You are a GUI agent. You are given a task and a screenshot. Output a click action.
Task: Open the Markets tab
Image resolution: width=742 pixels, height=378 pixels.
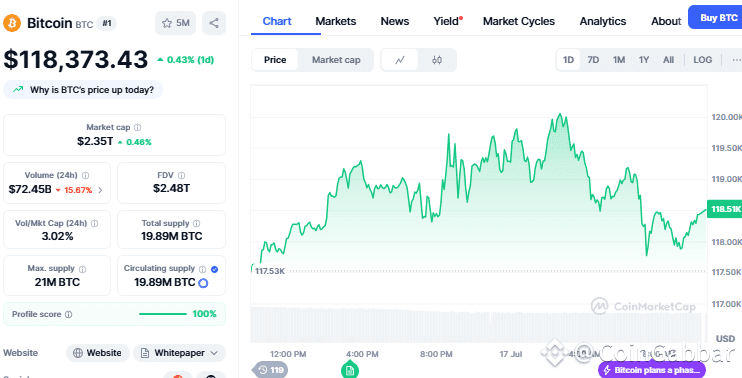click(x=336, y=21)
